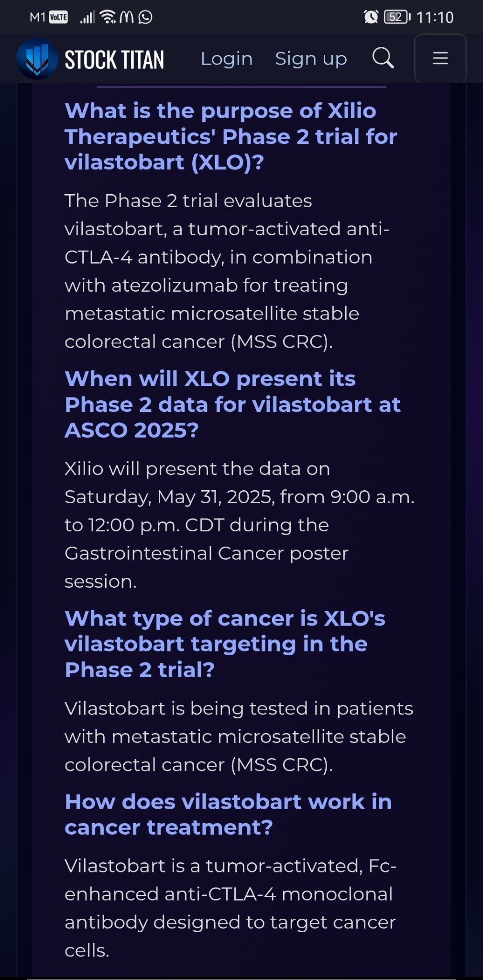483x980 pixels.
Task: Tap the alarm clock status icon
Action: pyautogui.click(x=371, y=17)
